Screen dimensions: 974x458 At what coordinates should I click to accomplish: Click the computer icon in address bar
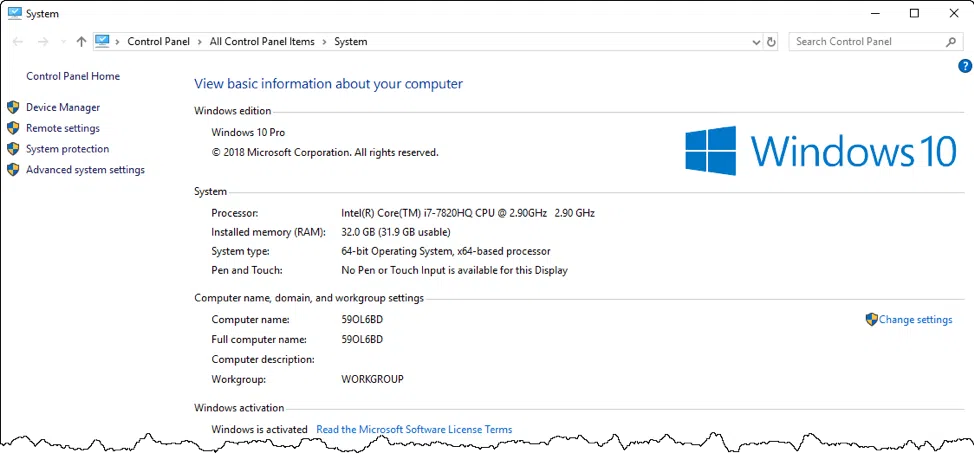click(102, 42)
